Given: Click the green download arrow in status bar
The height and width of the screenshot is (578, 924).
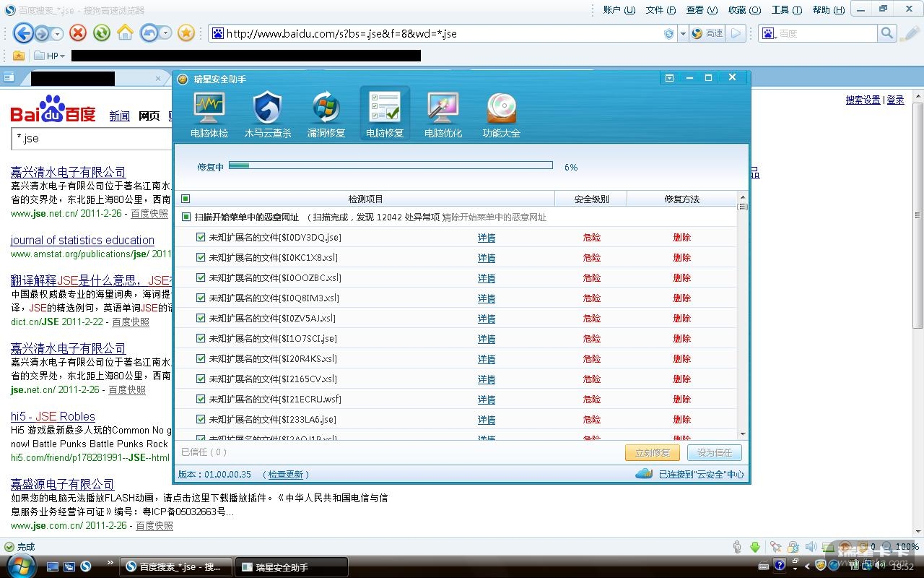Looking at the screenshot, I should tap(755, 547).
